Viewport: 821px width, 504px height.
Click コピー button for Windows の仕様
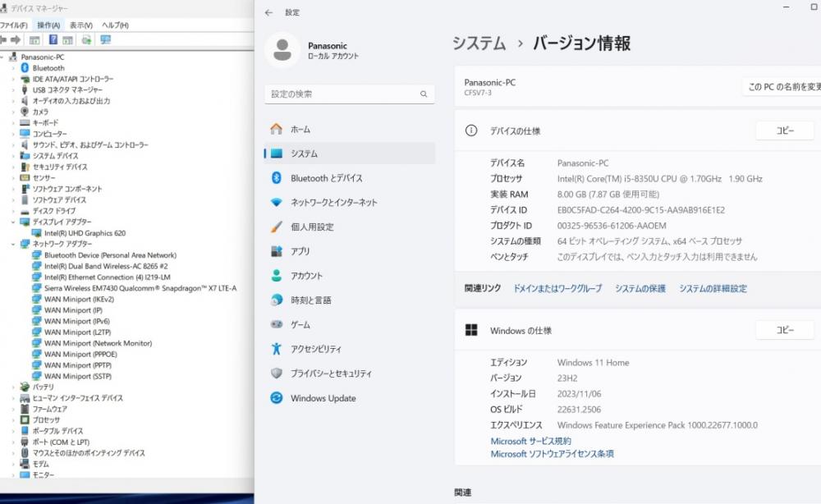(785, 330)
